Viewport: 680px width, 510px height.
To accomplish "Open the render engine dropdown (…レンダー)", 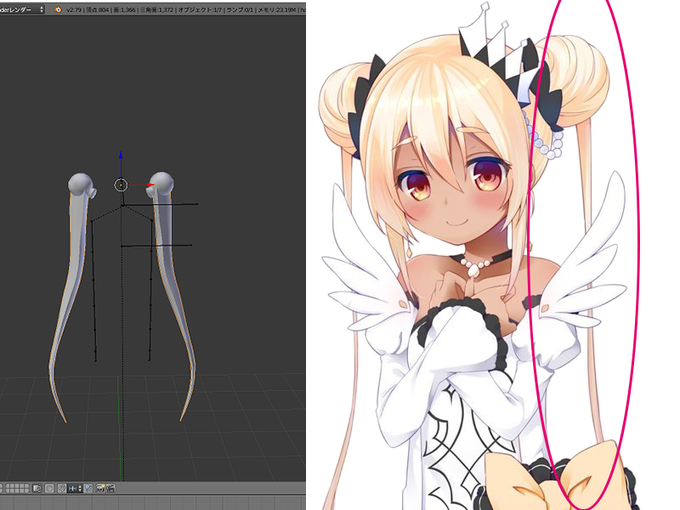I will point(22,9).
